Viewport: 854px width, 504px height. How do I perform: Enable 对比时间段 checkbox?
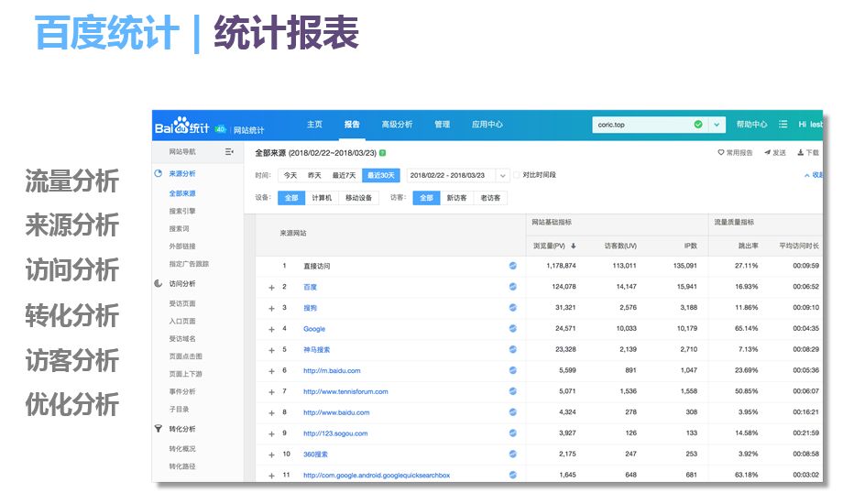516,175
